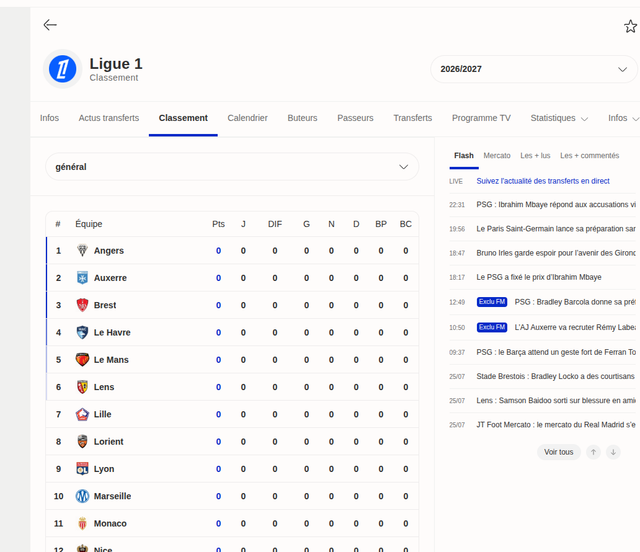Viewport: 640px width, 552px height.
Task: Click the DIF column header
Action: (275, 224)
